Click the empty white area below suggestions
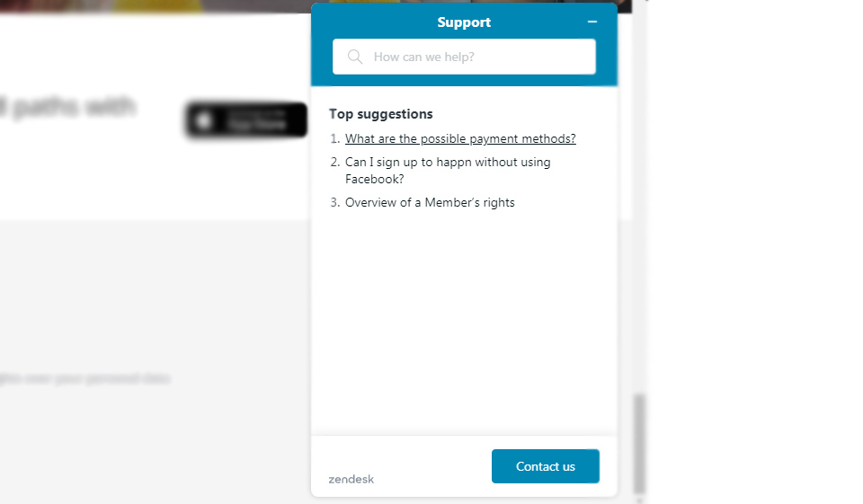863x504 pixels. click(x=464, y=323)
